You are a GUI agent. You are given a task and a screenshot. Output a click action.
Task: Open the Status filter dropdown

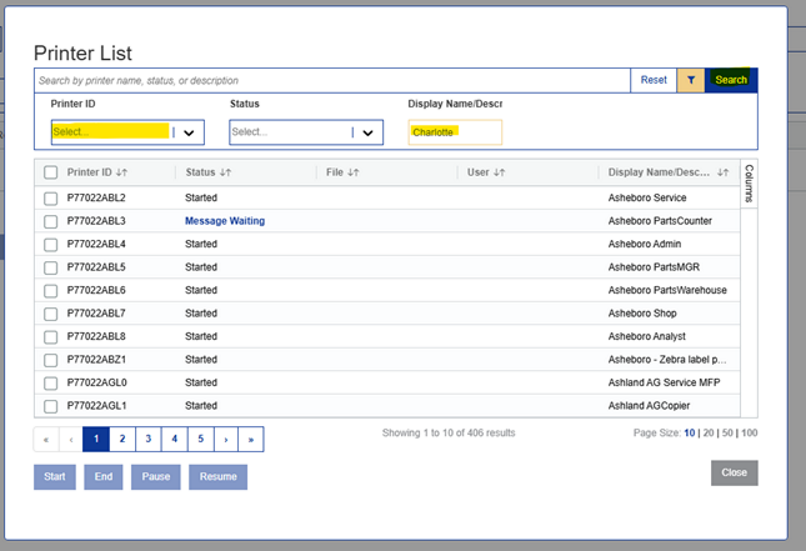tap(367, 132)
